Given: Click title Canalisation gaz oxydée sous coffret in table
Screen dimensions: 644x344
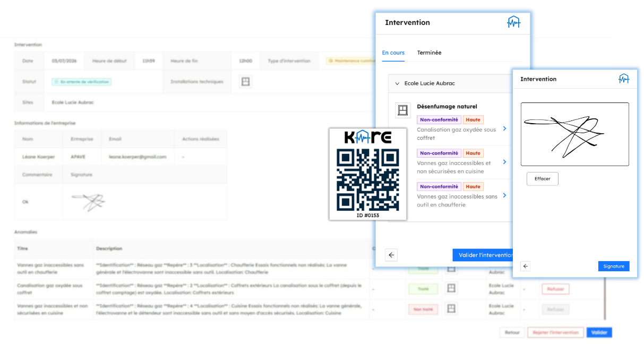Looking at the screenshot, I should pyautogui.click(x=50, y=289).
